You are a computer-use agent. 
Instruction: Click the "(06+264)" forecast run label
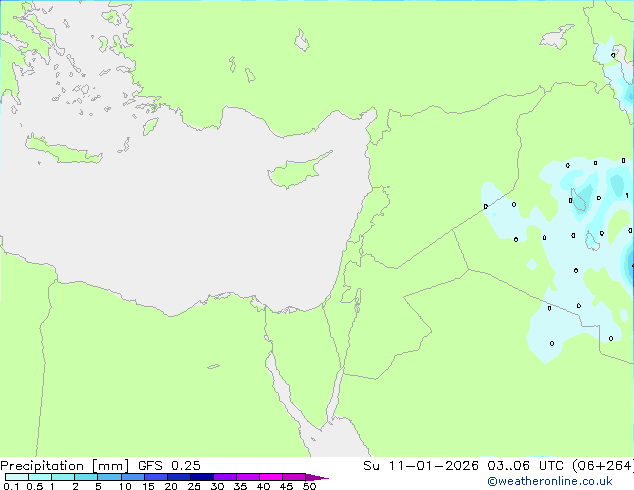603,466
